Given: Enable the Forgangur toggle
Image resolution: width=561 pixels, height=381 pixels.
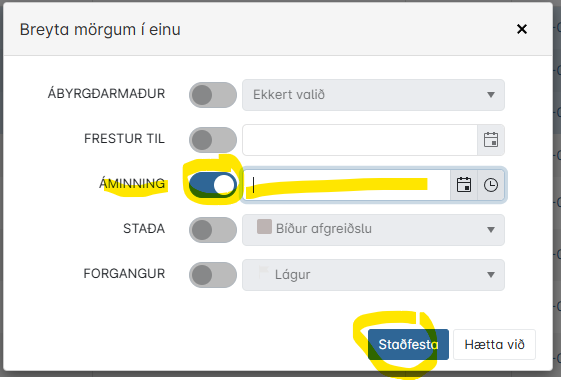Looking at the screenshot, I should (213, 275).
